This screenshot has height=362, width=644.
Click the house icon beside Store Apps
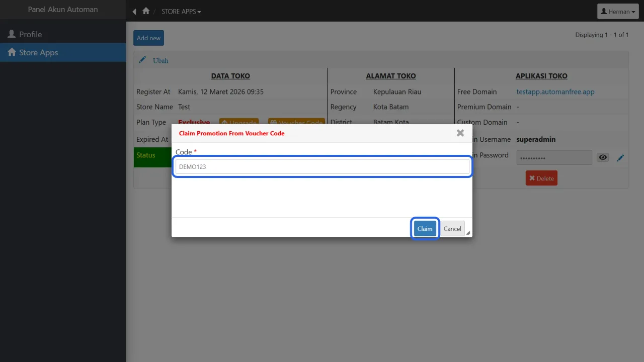tap(12, 52)
